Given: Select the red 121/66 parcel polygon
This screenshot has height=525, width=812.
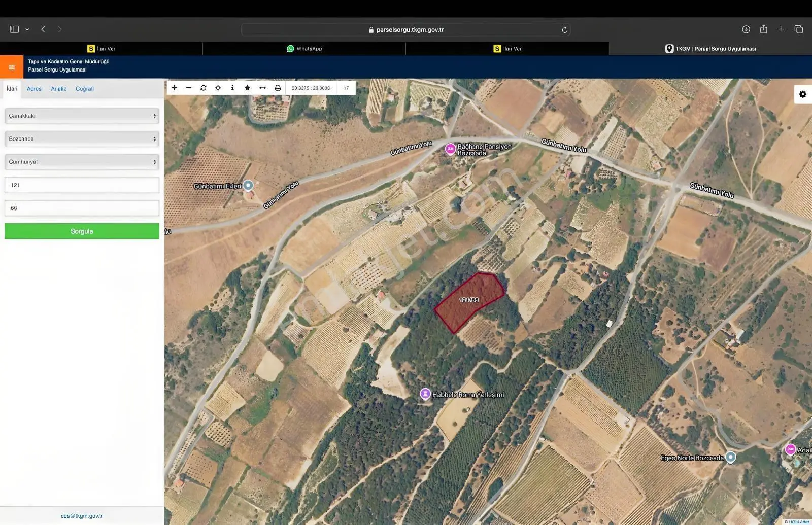Looking at the screenshot, I should (469, 302).
